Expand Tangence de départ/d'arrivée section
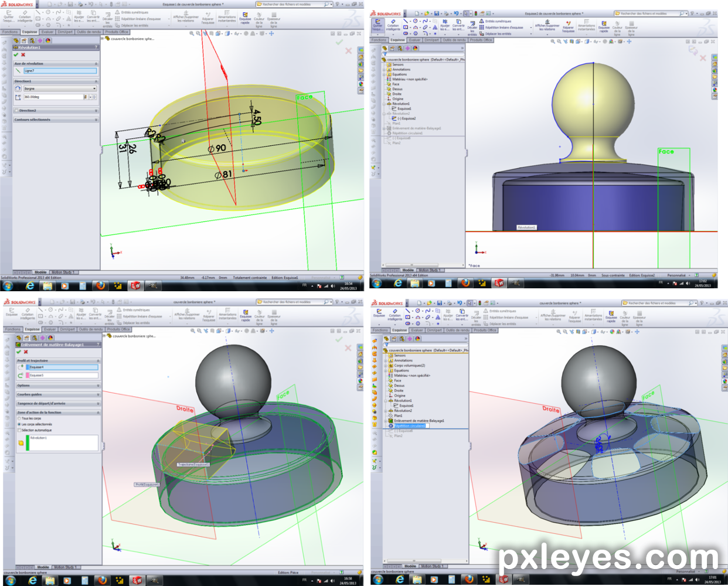The width and height of the screenshot is (728, 586). (98, 403)
